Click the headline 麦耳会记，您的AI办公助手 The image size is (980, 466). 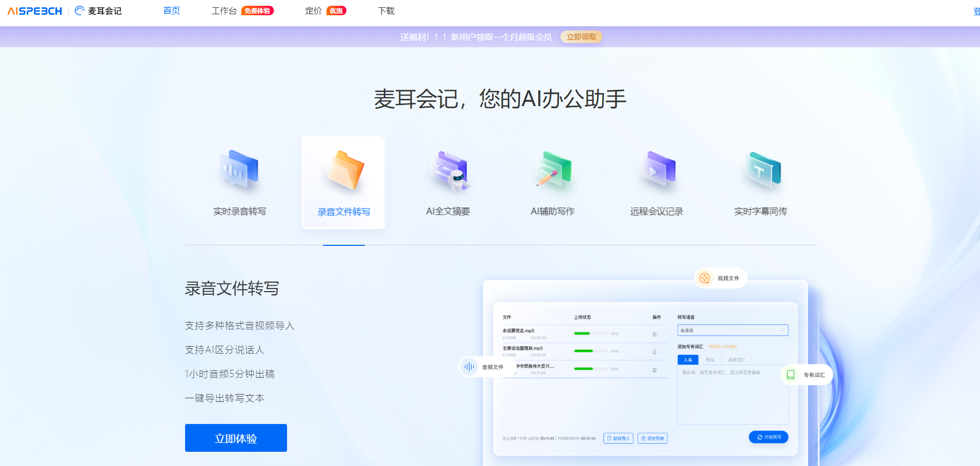coord(500,99)
